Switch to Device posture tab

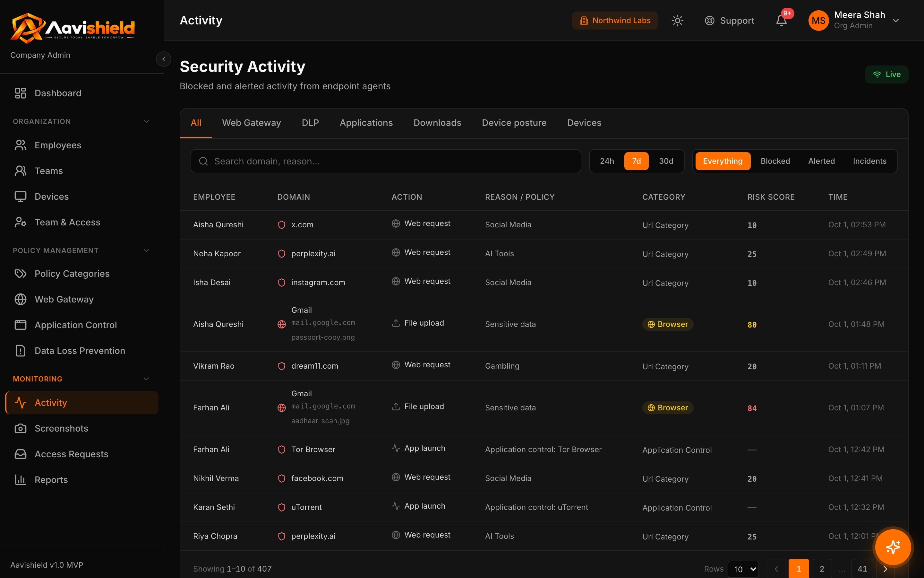point(514,123)
